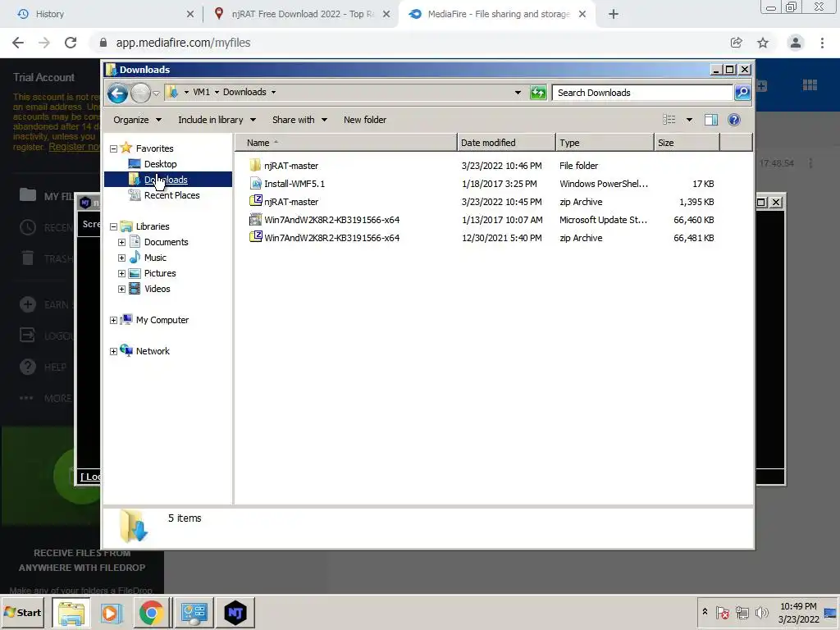Create a New folder in Downloads
The image size is (840, 630).
point(365,120)
